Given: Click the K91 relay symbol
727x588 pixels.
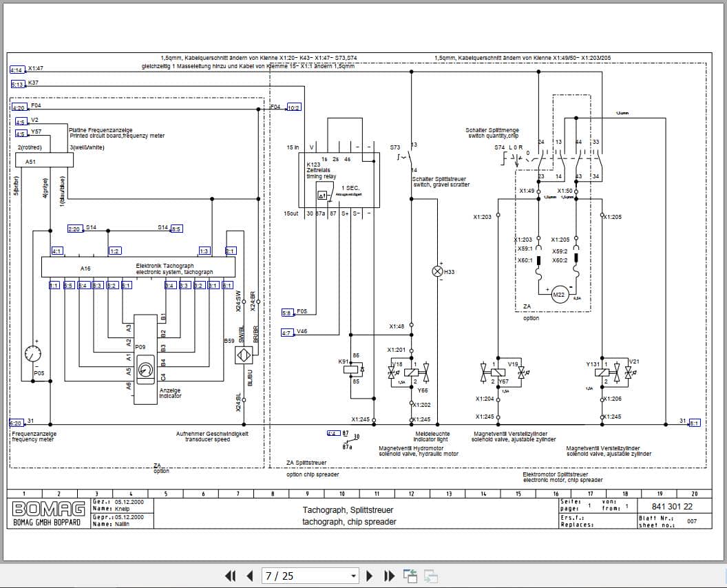Looking at the screenshot, I should click(x=350, y=370).
